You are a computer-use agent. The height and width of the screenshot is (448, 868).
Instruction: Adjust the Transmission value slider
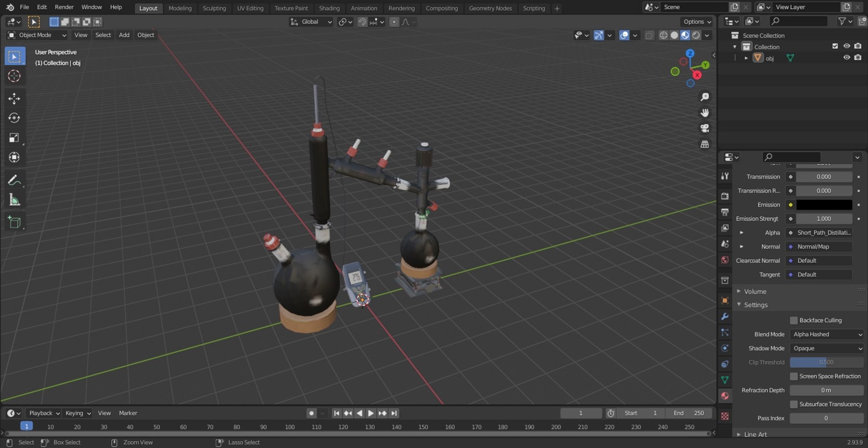tap(824, 177)
